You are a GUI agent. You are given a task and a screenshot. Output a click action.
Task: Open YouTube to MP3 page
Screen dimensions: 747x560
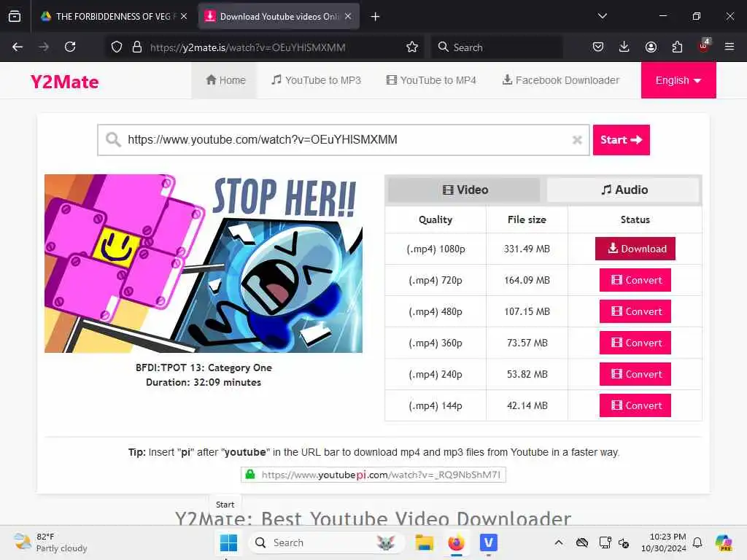click(x=317, y=80)
